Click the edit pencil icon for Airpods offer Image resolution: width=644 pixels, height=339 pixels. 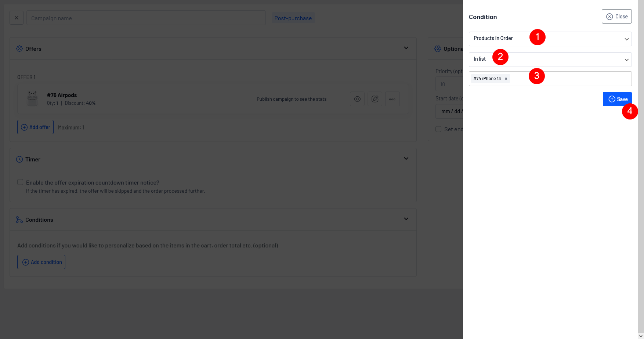pyautogui.click(x=375, y=99)
